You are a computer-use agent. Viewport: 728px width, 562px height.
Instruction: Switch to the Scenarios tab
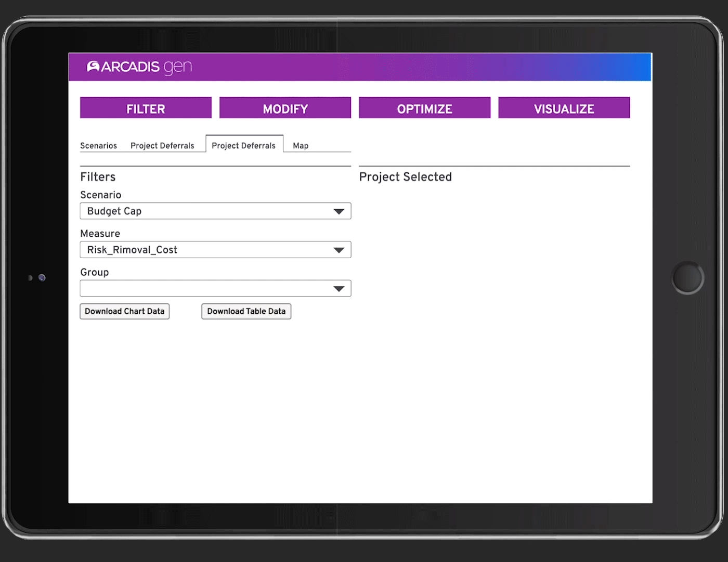coord(98,146)
